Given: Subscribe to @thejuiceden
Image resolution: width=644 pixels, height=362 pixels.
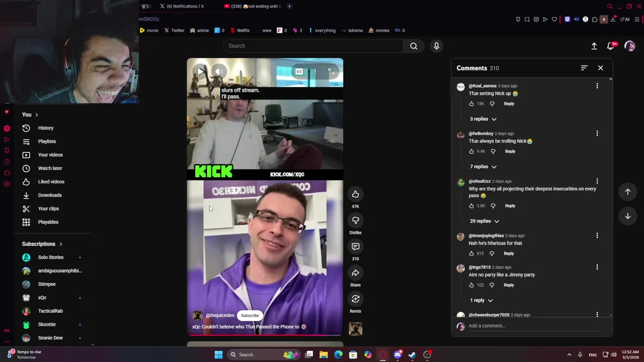Looking at the screenshot, I should 250,316.
